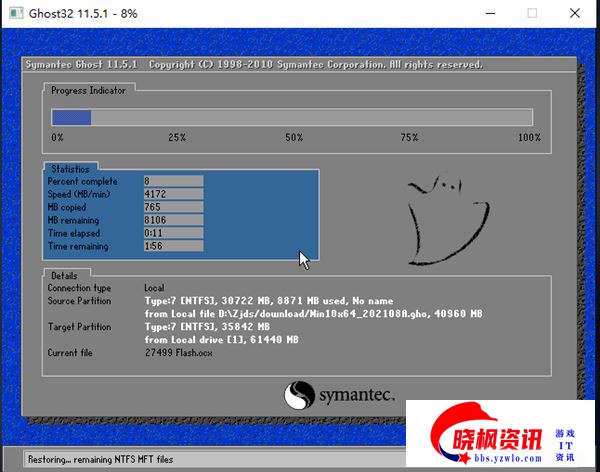The height and width of the screenshot is (472, 600).
Task: Click the 'MB copied' label
Action: (67, 207)
